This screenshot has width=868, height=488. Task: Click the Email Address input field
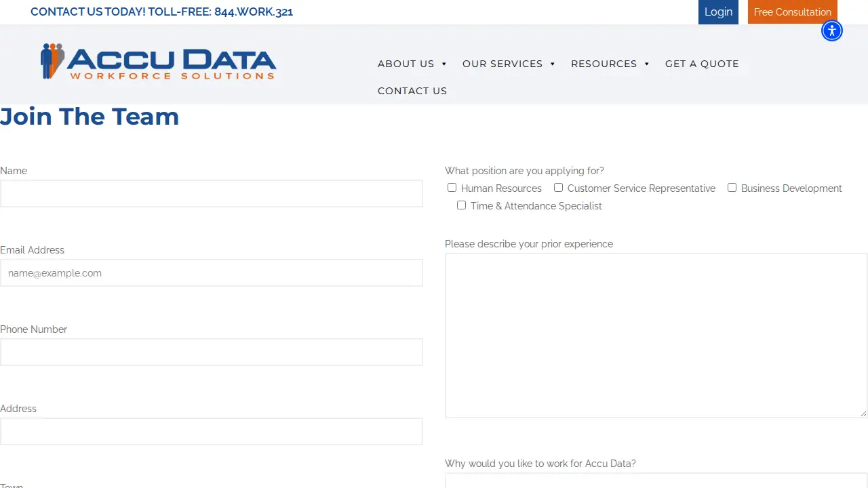(x=212, y=273)
